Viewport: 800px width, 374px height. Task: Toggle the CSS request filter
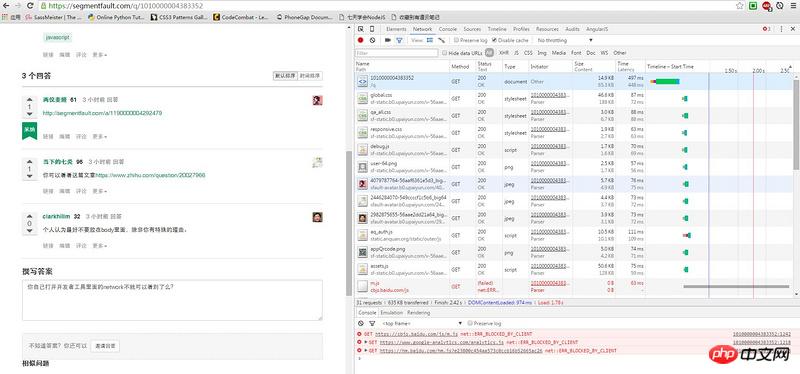click(528, 53)
